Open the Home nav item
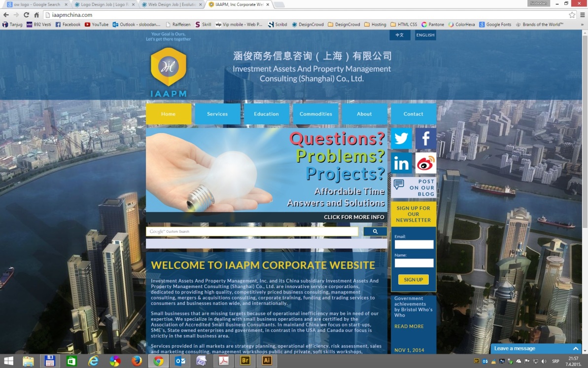This screenshot has width=588, height=368. [169, 114]
